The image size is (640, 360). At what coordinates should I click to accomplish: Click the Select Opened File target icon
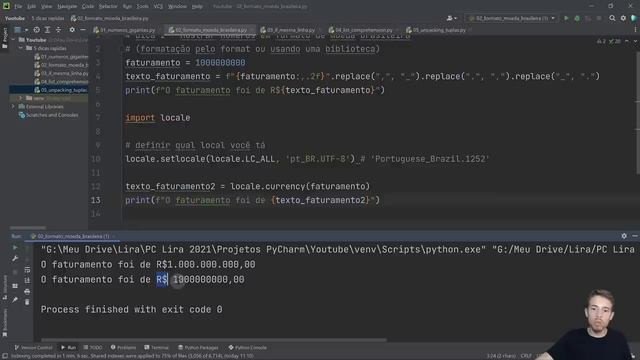[x=36, y=30]
